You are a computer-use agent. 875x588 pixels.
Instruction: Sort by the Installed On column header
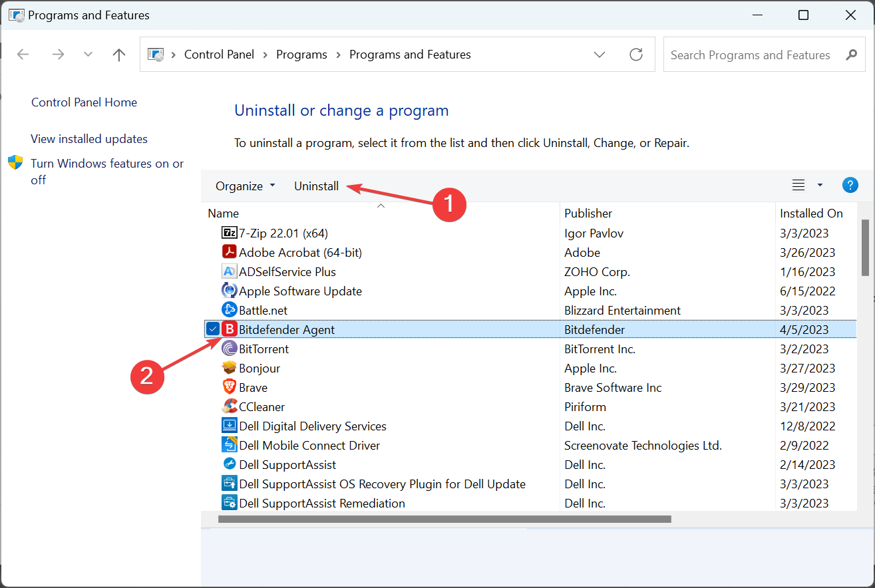coord(816,213)
